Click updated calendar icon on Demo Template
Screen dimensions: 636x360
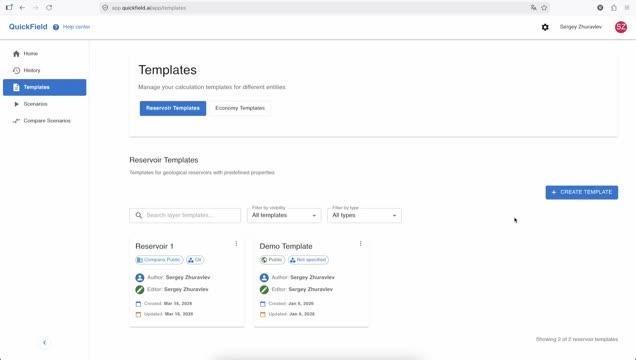262,314
